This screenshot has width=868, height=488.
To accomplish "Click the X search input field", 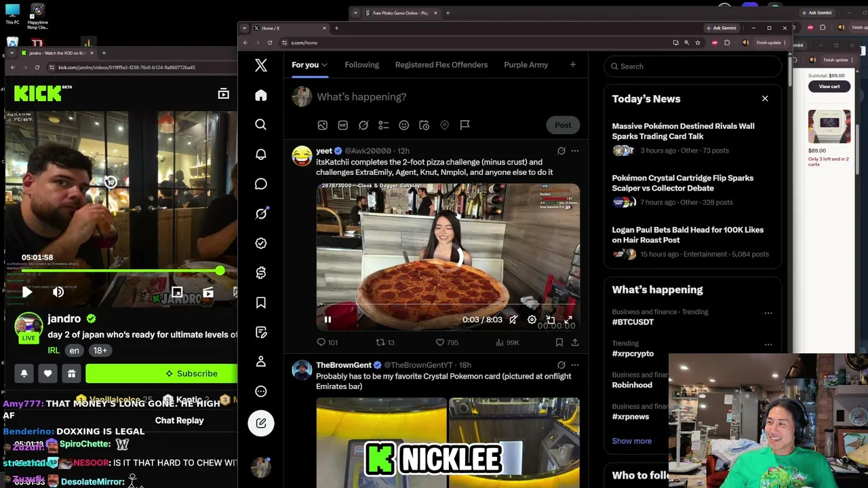I will [692, 66].
